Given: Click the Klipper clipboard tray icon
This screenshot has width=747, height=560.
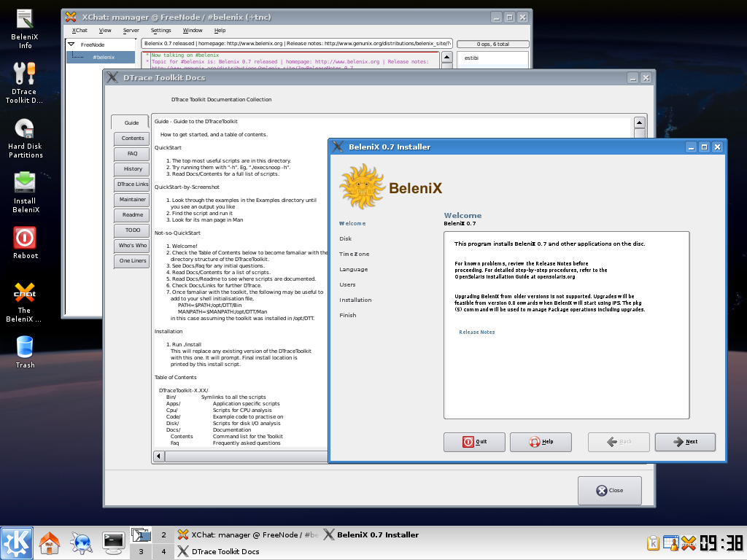Looking at the screenshot, I should [x=653, y=542].
